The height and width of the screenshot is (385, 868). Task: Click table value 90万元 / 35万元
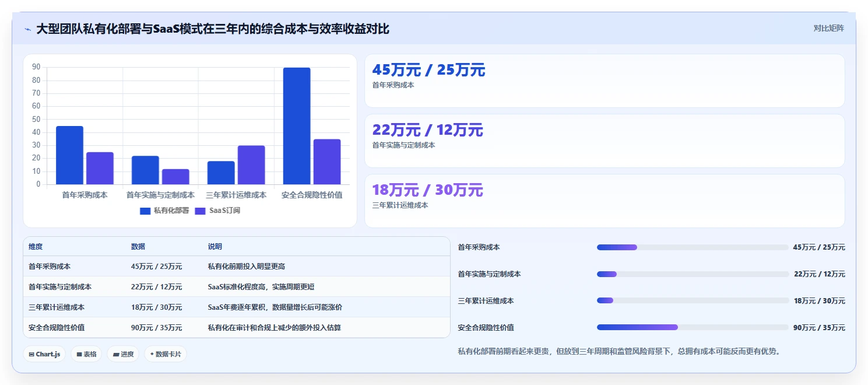tap(157, 328)
